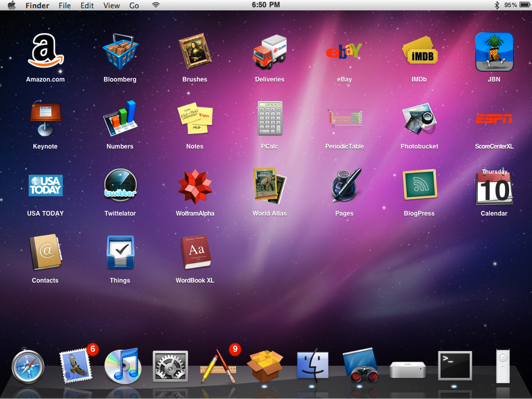This screenshot has height=399, width=532.
Task: Click the Mac mini dock icon
Action: [408, 369]
